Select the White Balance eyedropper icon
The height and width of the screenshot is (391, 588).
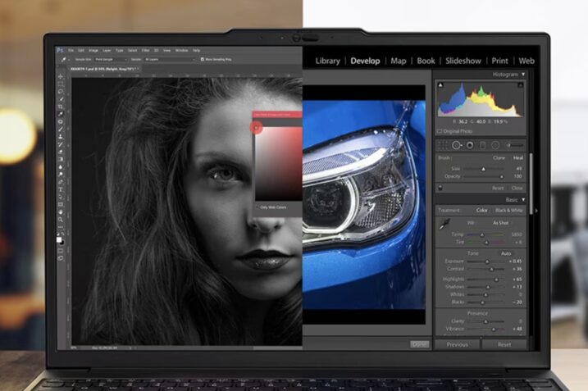coord(445,225)
